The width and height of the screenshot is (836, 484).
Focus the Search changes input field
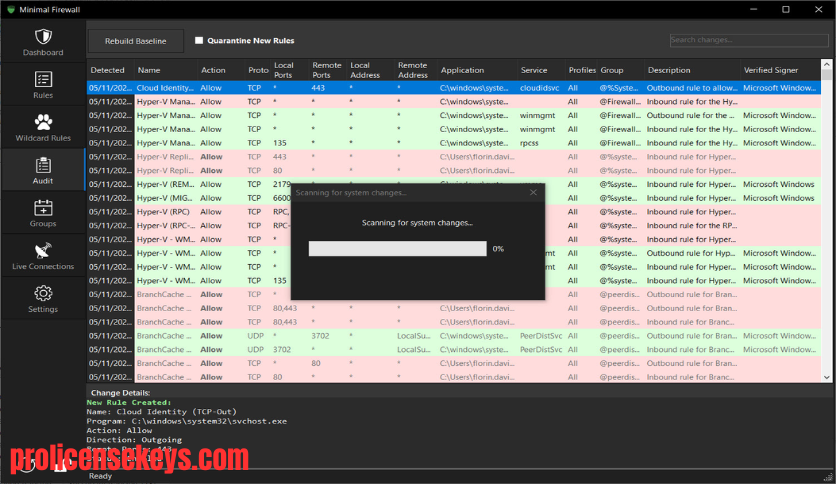click(x=749, y=40)
